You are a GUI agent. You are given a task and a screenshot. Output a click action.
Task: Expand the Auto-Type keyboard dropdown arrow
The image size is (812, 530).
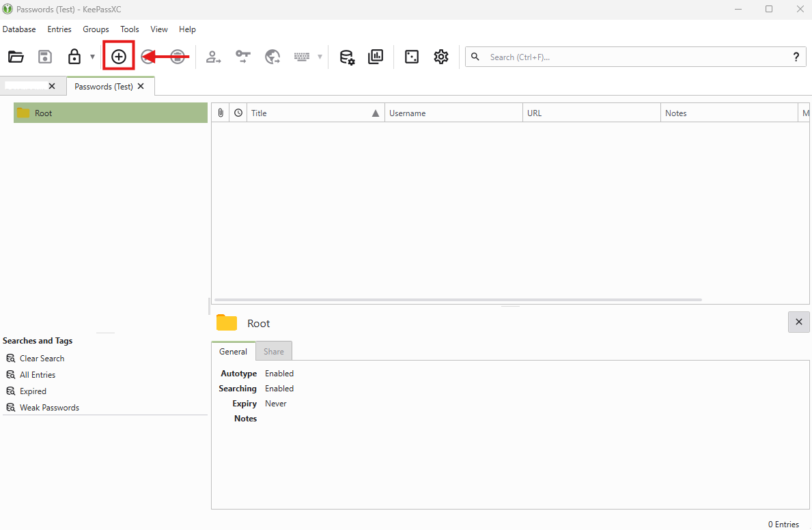click(320, 57)
